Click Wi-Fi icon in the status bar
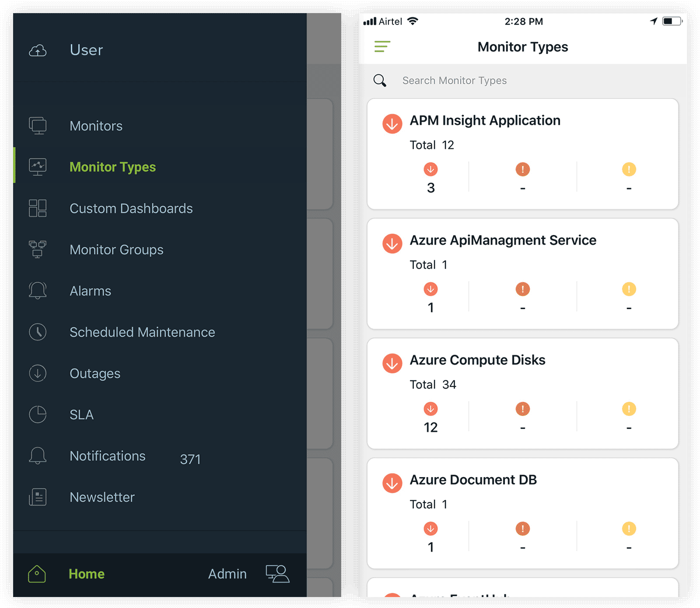 click(413, 21)
